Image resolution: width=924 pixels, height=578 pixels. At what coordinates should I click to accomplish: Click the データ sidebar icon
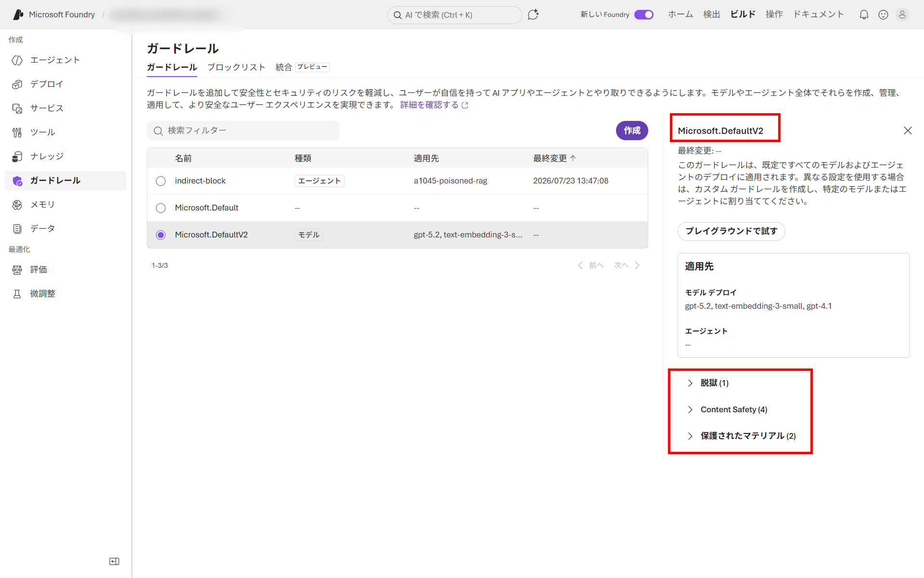tap(17, 229)
